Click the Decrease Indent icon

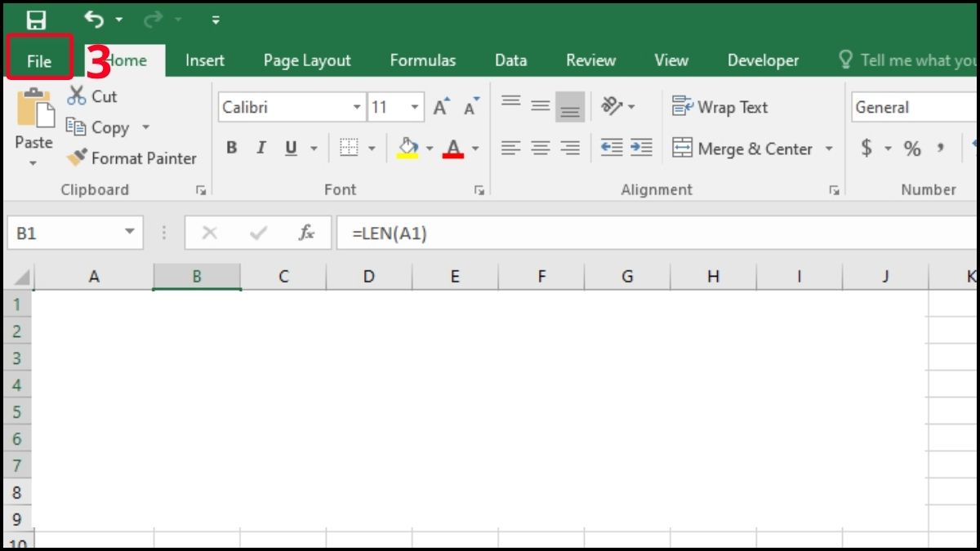pyautogui.click(x=611, y=148)
